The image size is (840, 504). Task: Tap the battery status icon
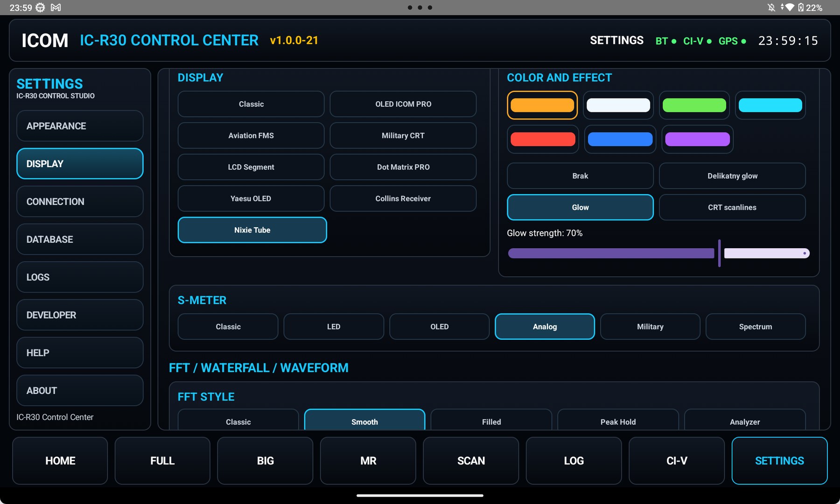[x=801, y=7]
